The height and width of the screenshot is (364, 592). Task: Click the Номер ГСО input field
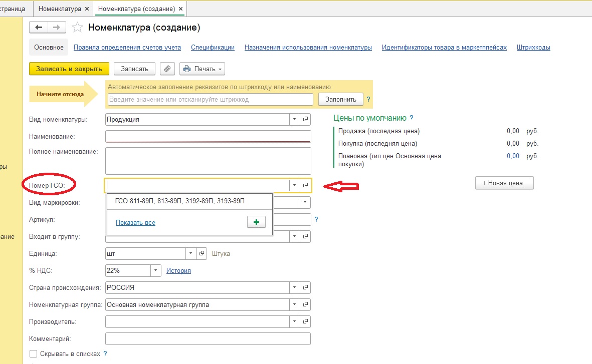[197, 185]
